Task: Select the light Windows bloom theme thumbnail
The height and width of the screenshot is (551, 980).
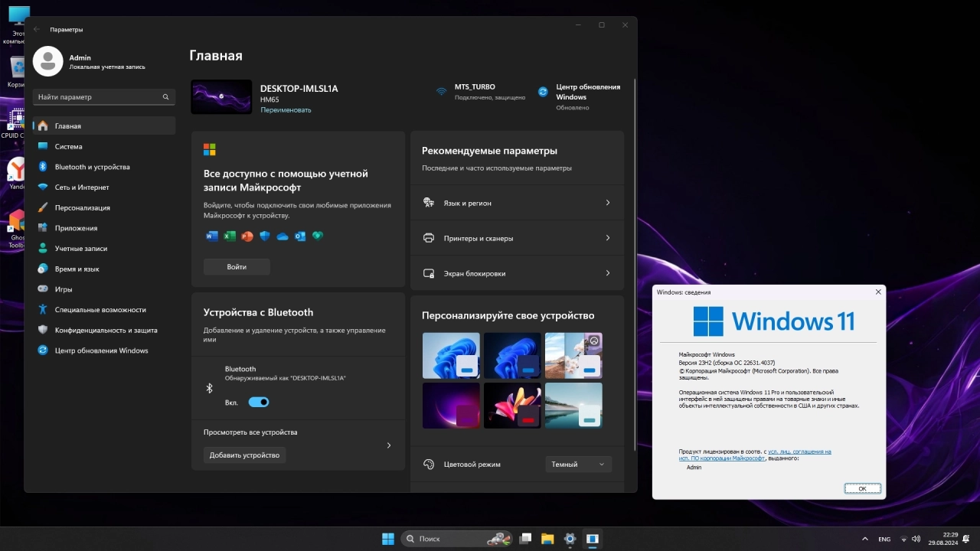Action: click(451, 355)
